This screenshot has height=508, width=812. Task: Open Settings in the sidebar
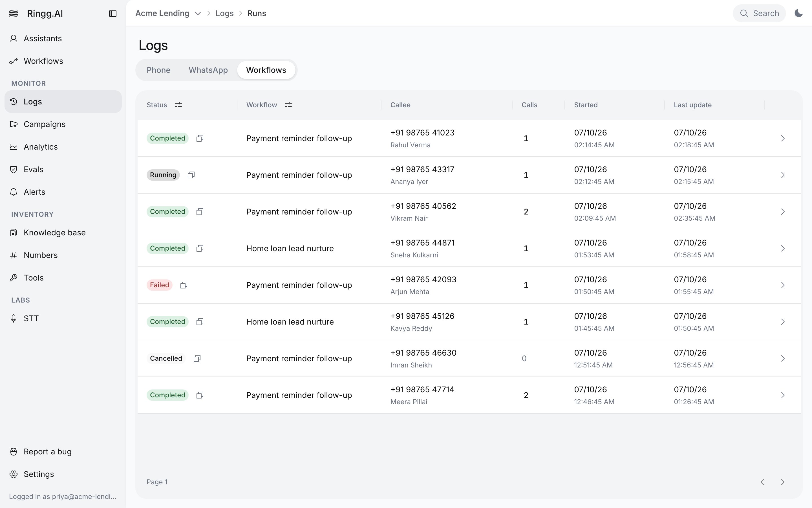(63, 474)
